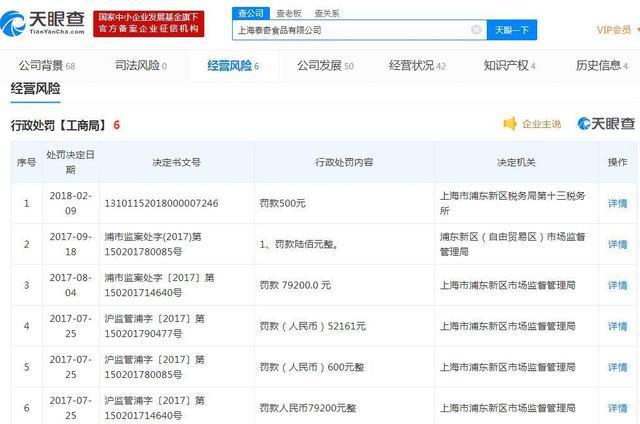This screenshot has width=640, height=424.
Task: Open 详情 for row 2 罚款陆佰元整
Action: coord(618,244)
